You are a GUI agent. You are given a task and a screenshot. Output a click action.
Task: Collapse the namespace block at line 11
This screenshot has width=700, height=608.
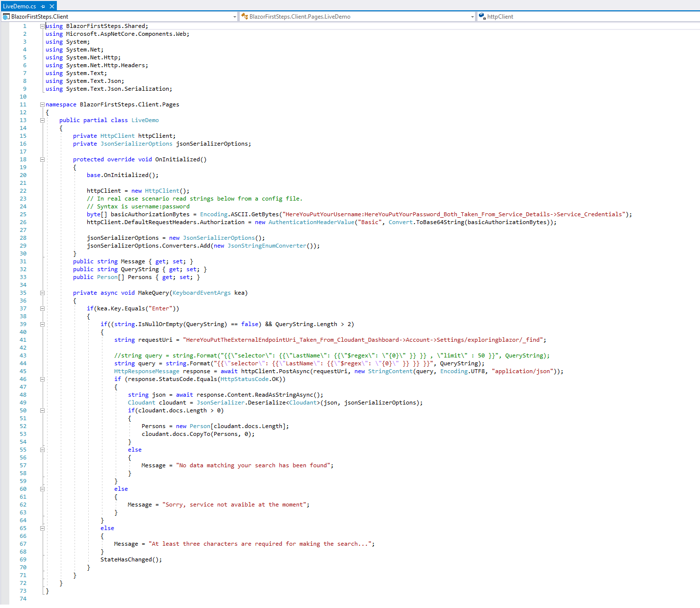click(x=42, y=104)
